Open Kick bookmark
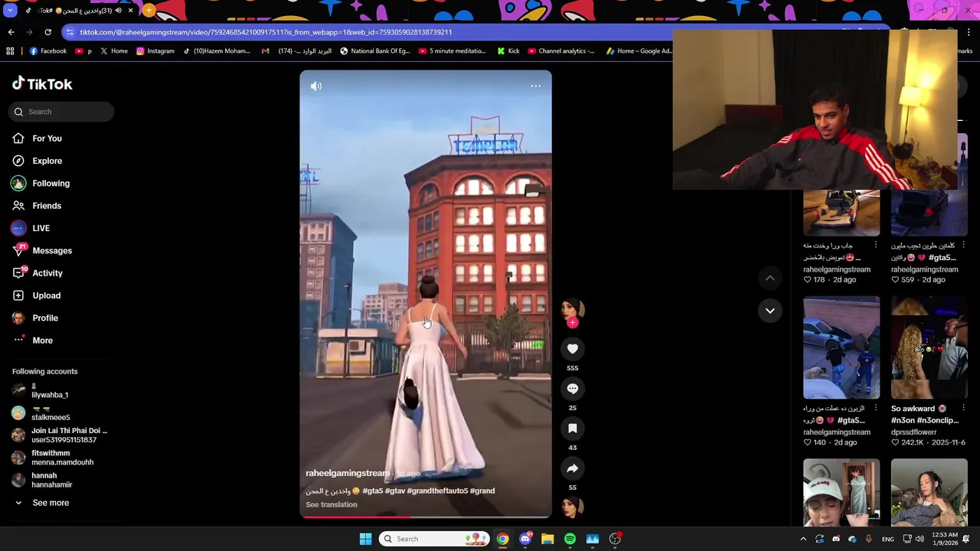This screenshot has height=551, width=980. pos(508,51)
